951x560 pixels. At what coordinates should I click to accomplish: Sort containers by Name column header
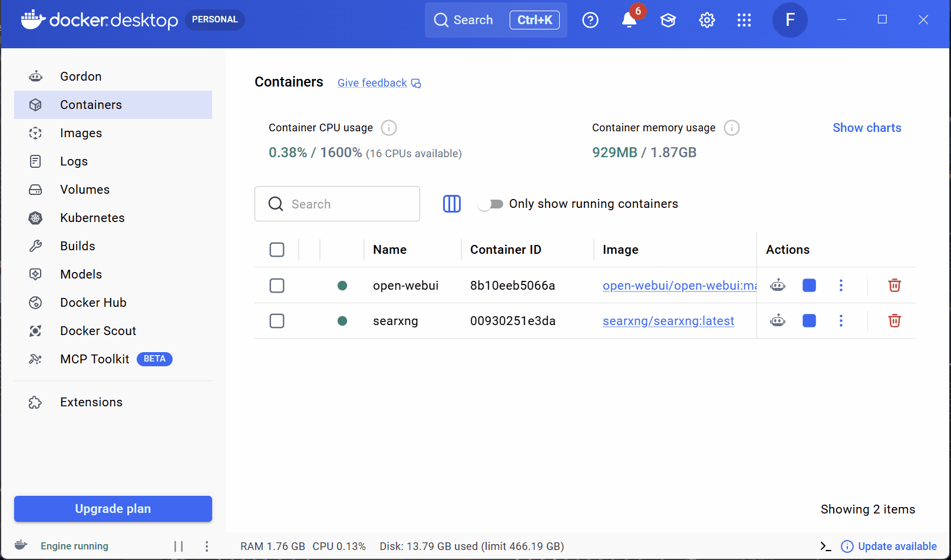(x=389, y=250)
